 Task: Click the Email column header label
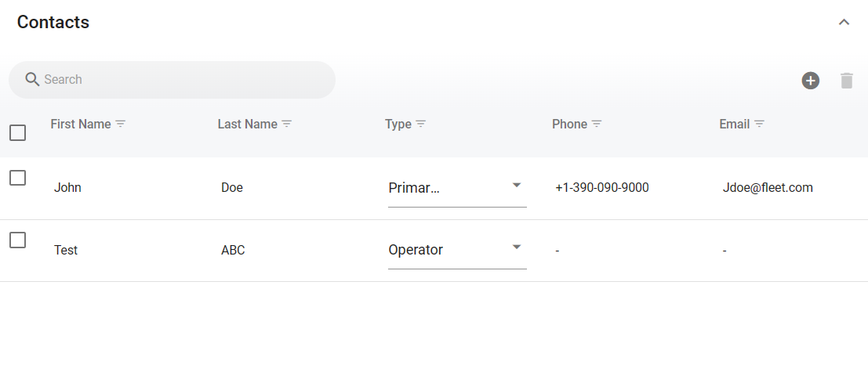coord(734,125)
